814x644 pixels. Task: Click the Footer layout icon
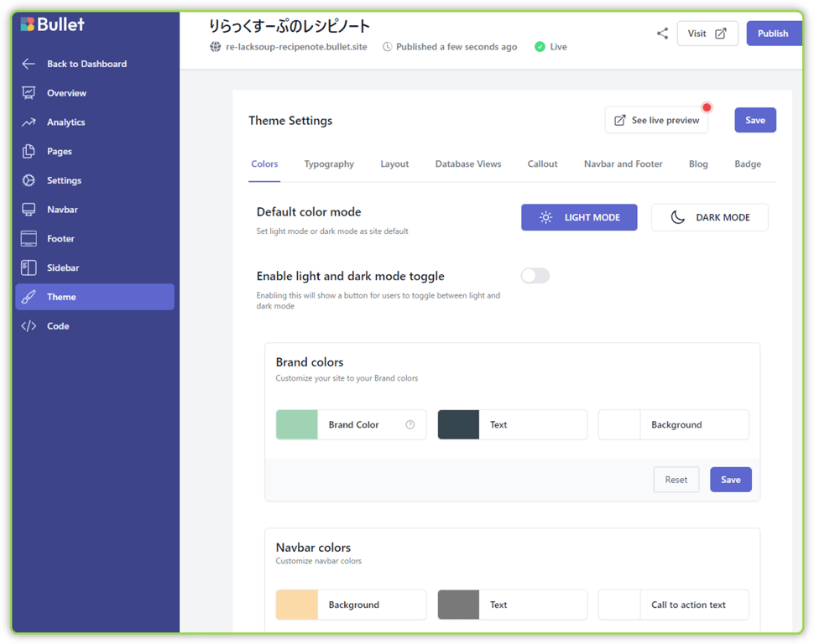(29, 239)
